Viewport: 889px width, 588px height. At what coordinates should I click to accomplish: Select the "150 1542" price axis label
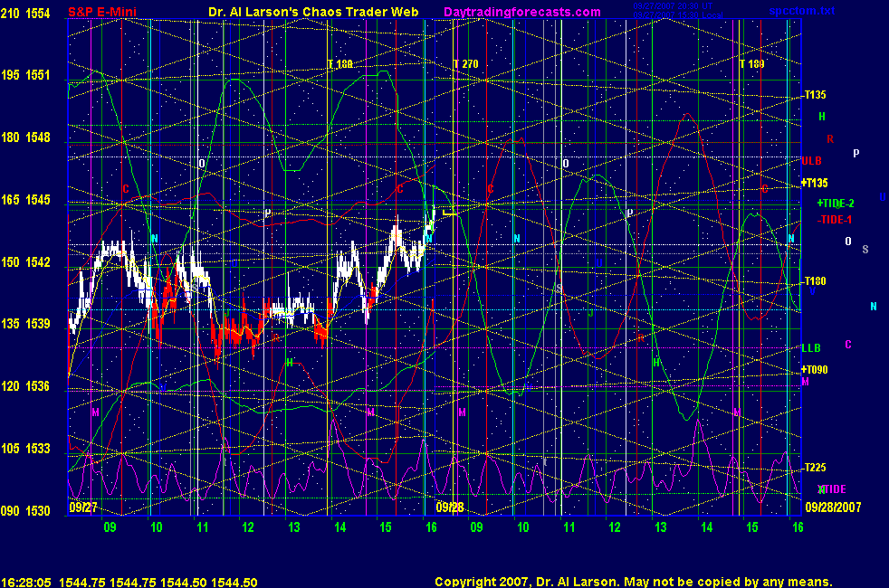(x=25, y=261)
